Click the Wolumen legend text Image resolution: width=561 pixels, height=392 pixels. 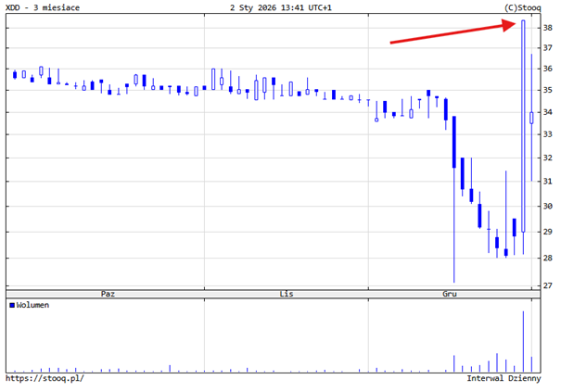coord(32,305)
